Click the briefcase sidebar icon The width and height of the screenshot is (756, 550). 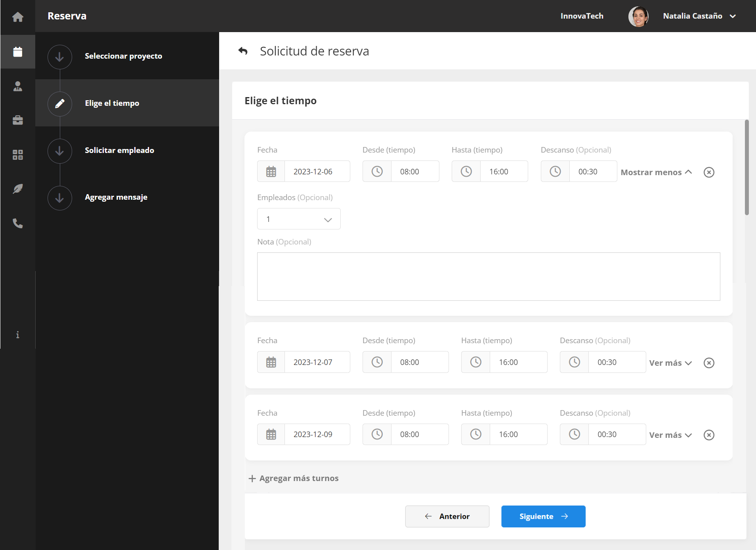point(18,120)
